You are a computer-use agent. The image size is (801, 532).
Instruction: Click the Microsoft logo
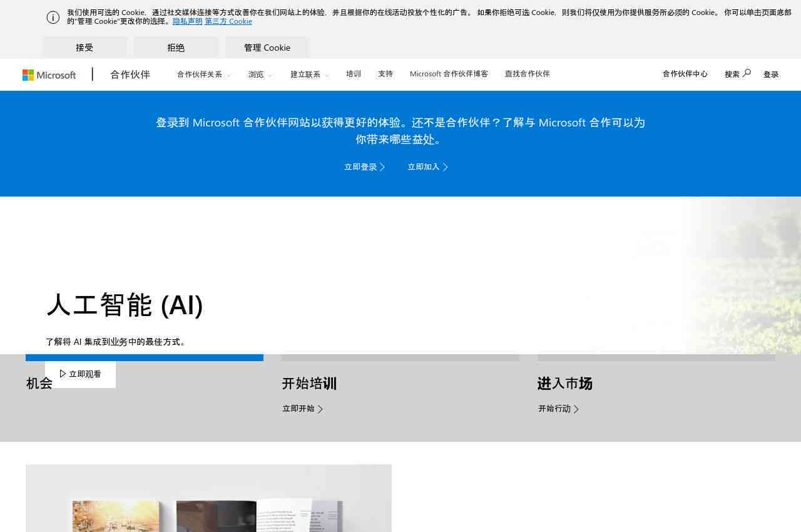click(x=49, y=75)
